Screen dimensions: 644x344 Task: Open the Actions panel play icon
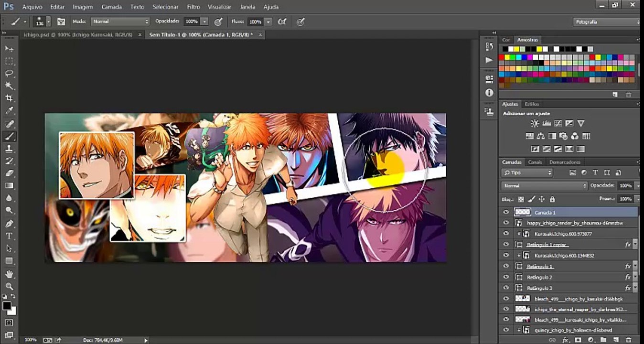point(489,60)
